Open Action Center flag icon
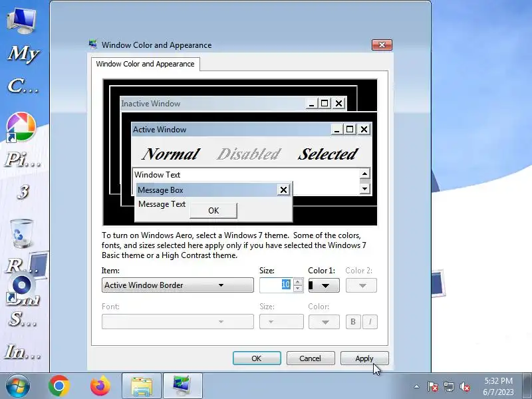Viewport: 532px width, 399px height. click(x=433, y=386)
